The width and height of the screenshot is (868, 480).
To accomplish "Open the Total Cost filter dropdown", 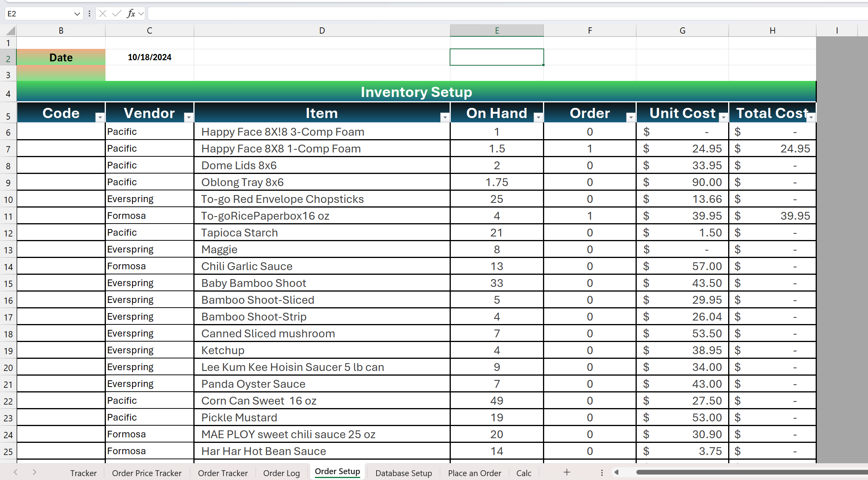I will [811, 117].
